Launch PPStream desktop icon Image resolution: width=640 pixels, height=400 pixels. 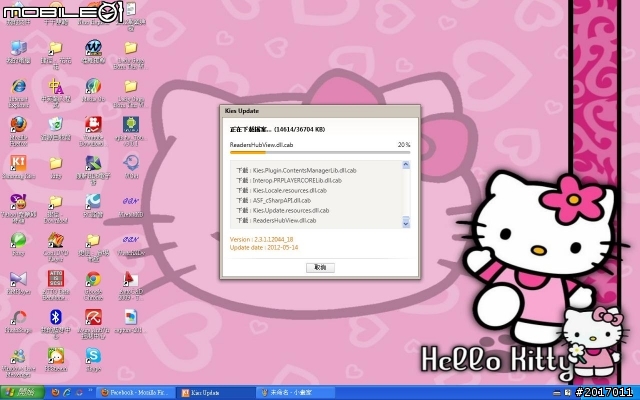tap(56, 360)
